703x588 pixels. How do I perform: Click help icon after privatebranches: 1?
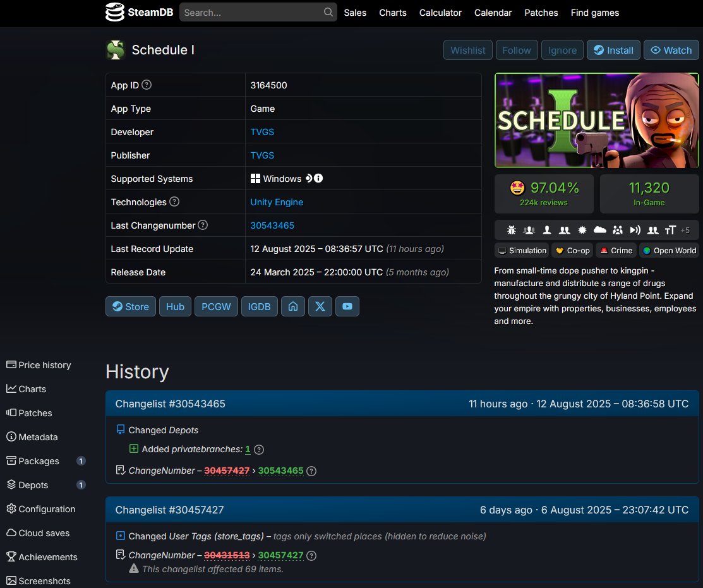tap(259, 450)
